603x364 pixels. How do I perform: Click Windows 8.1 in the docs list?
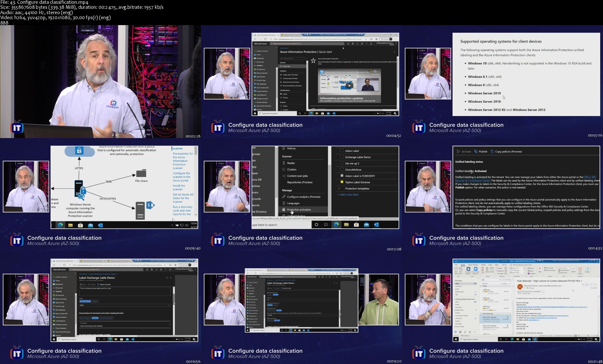(477, 77)
